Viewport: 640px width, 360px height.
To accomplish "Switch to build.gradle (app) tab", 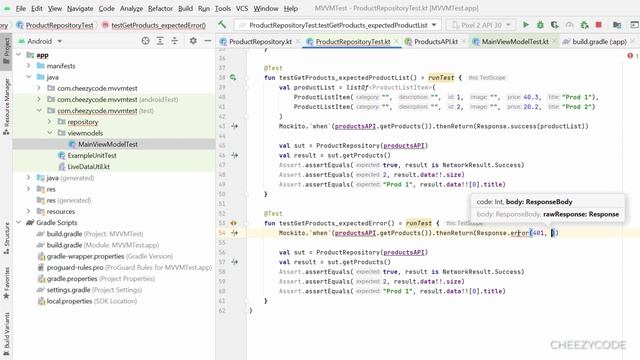I will (599, 42).
